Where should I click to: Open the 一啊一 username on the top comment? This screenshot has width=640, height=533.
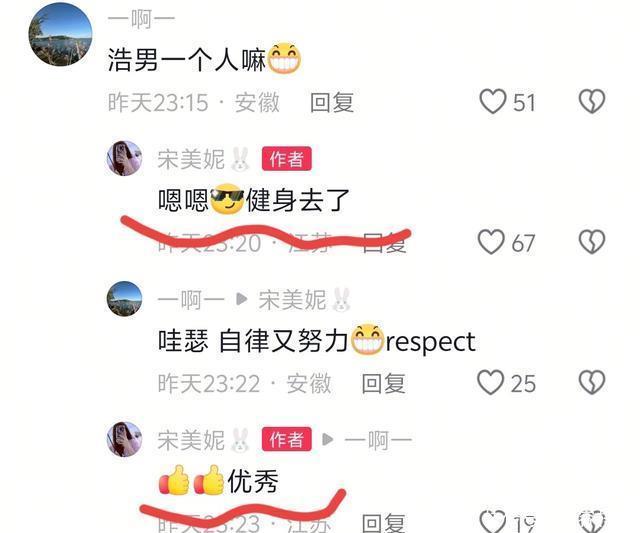point(141,20)
